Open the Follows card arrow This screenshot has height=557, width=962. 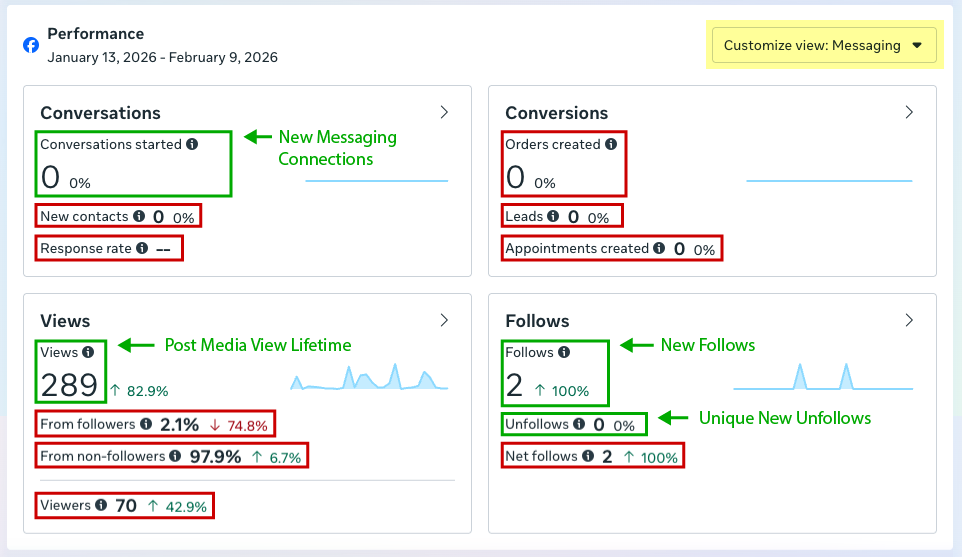(909, 320)
